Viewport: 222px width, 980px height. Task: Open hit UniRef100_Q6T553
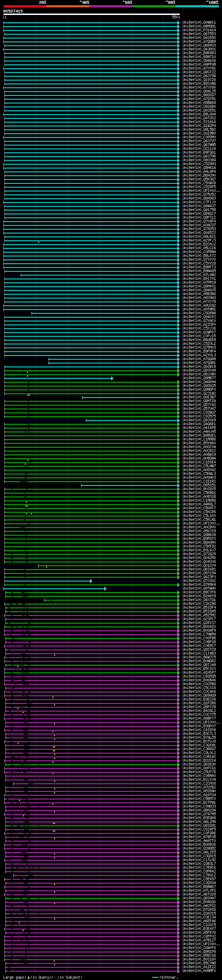[x=199, y=34]
